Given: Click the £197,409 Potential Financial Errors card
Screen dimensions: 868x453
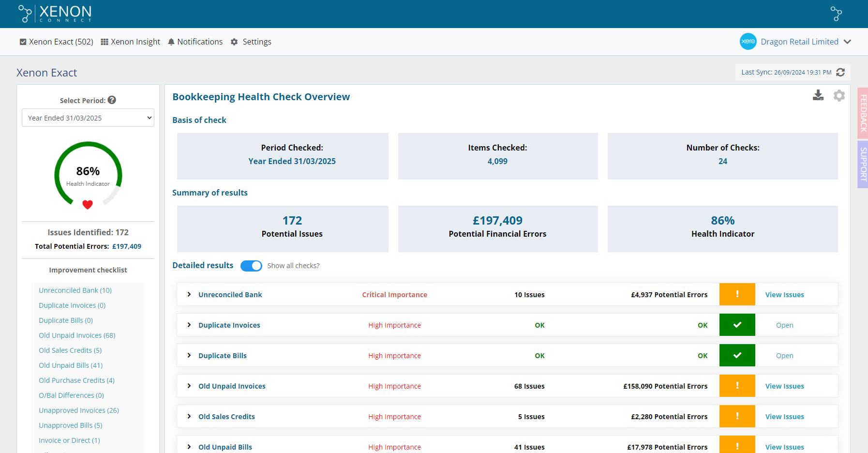Looking at the screenshot, I should tap(498, 229).
